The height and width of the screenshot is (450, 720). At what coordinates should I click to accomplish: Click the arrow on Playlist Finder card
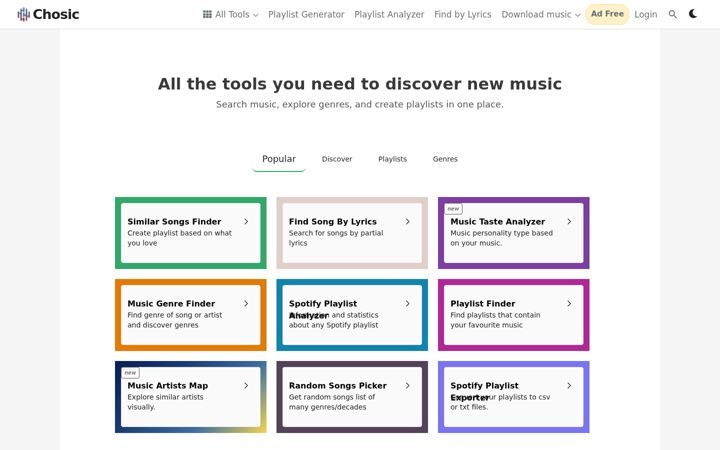tap(569, 304)
